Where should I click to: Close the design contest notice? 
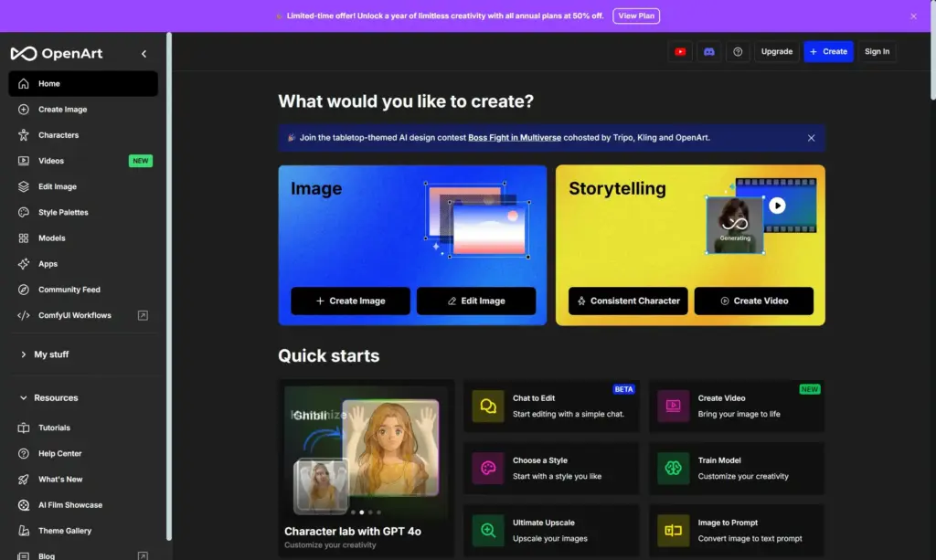pos(812,138)
